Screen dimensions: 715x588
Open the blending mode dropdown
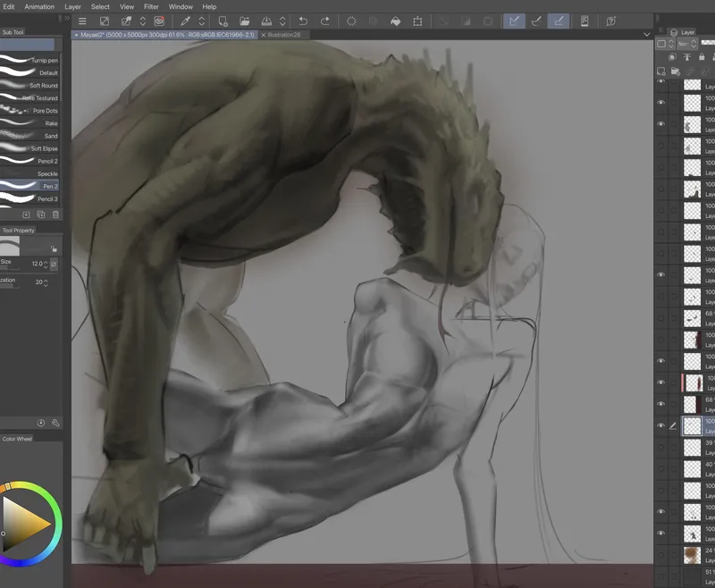687,44
